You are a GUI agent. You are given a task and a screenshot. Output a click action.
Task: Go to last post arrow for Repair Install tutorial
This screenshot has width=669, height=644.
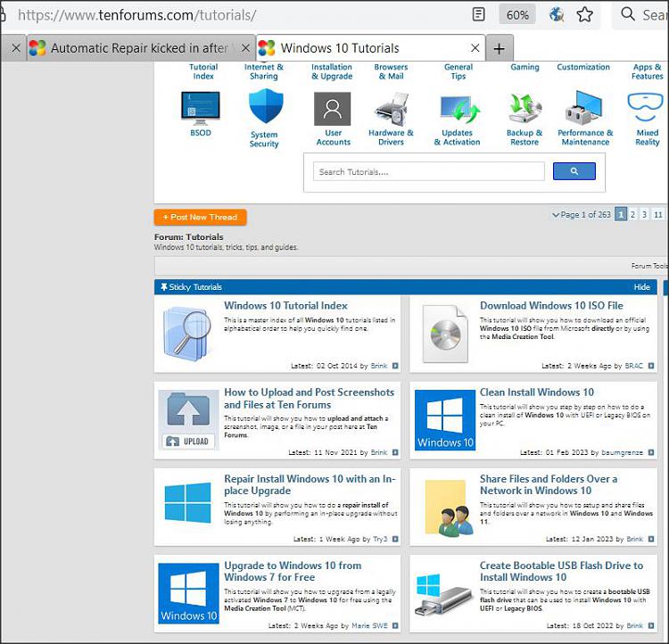tap(395, 539)
